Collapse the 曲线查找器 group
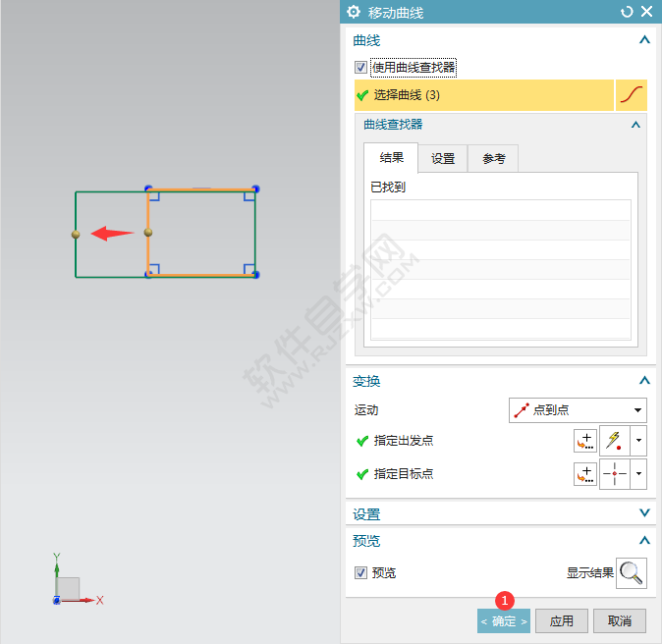Screen dimensions: 662x644 click(635, 125)
